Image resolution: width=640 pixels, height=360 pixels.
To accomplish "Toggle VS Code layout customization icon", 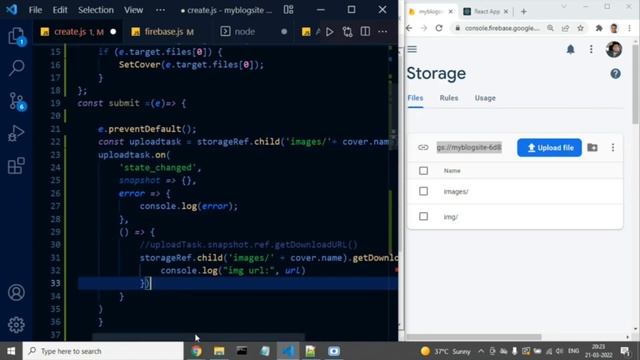I will click(x=289, y=10).
